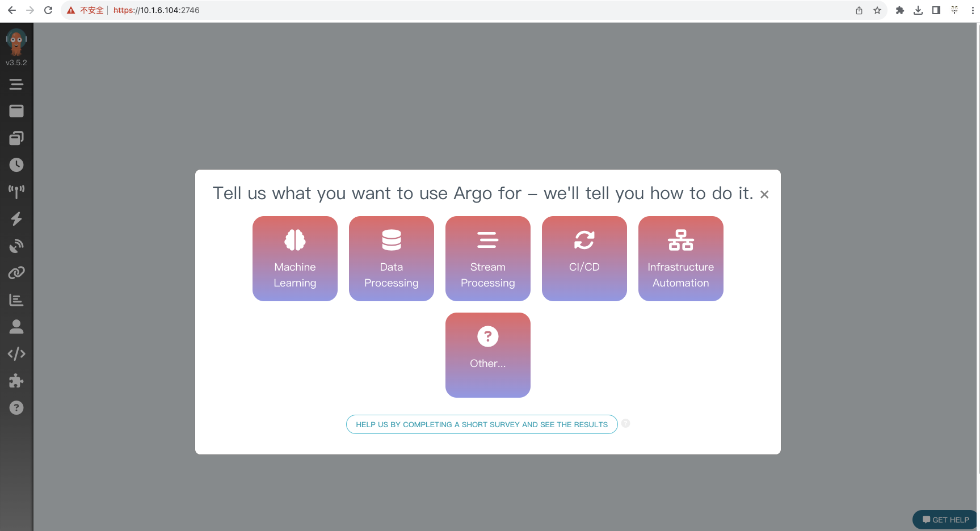Viewport: 980px width, 531px height.
Task: Choose the Machine Learning card
Action: tap(295, 259)
